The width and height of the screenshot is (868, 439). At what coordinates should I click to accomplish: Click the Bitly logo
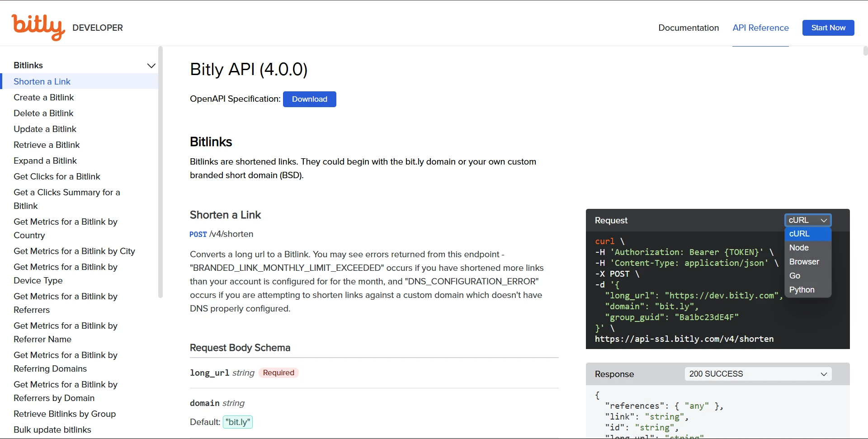point(38,27)
